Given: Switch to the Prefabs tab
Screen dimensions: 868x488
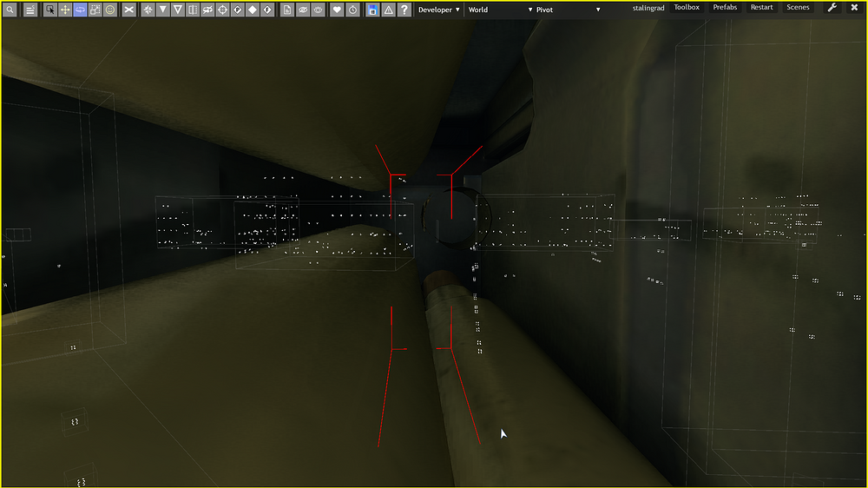Looking at the screenshot, I should point(725,8).
